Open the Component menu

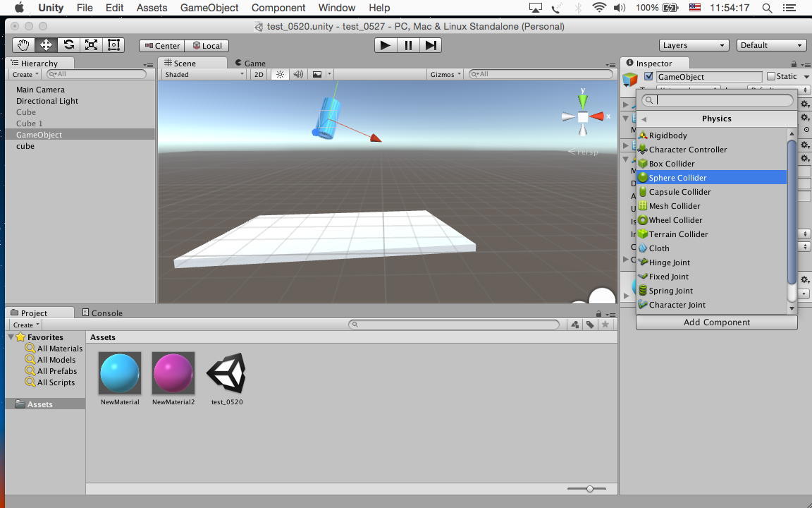[x=278, y=8]
